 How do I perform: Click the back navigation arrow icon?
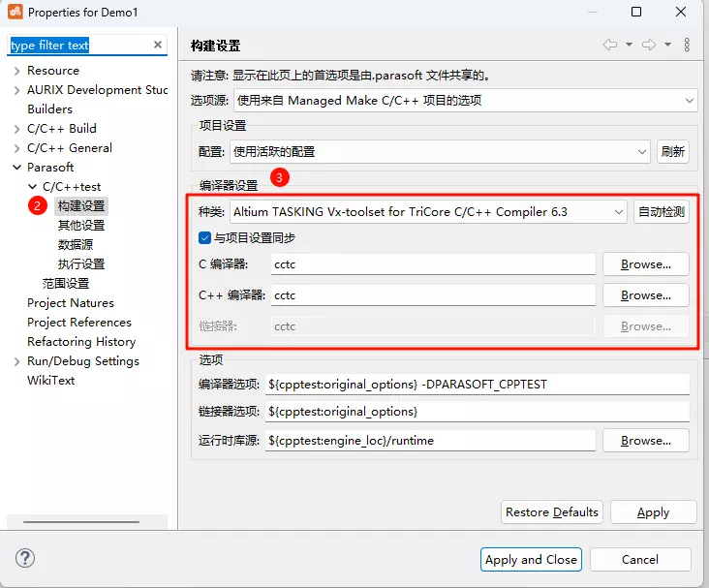[609, 46]
